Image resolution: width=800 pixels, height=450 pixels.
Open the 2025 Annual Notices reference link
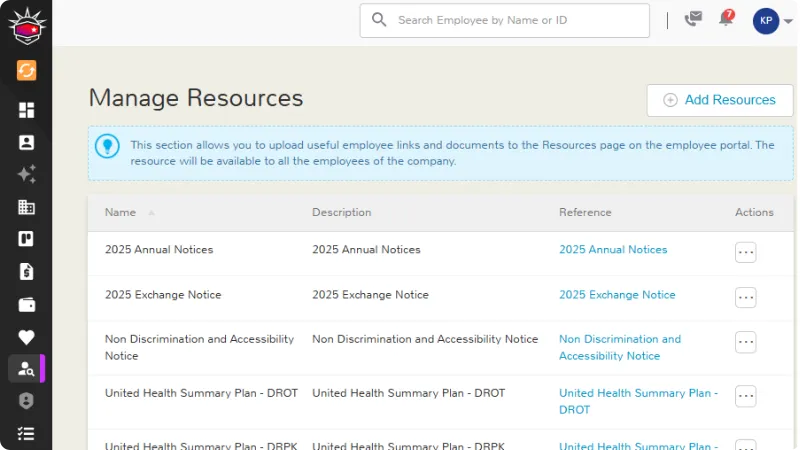[x=613, y=249]
